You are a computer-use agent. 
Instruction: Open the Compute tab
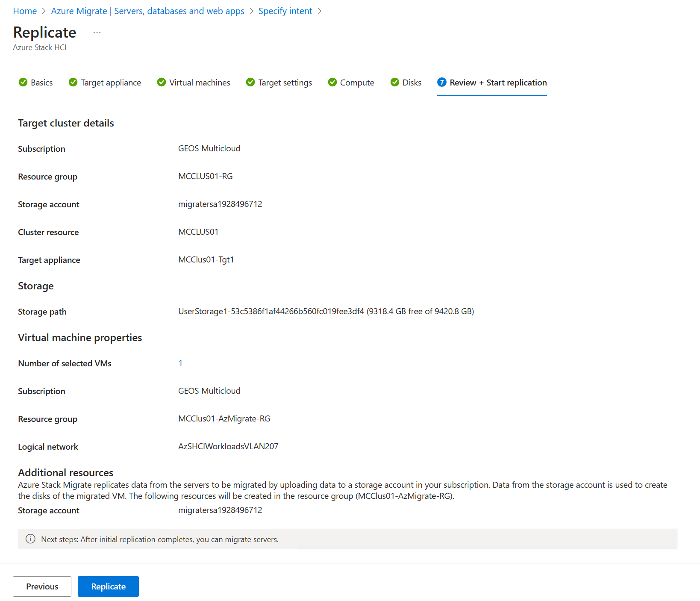click(x=357, y=82)
